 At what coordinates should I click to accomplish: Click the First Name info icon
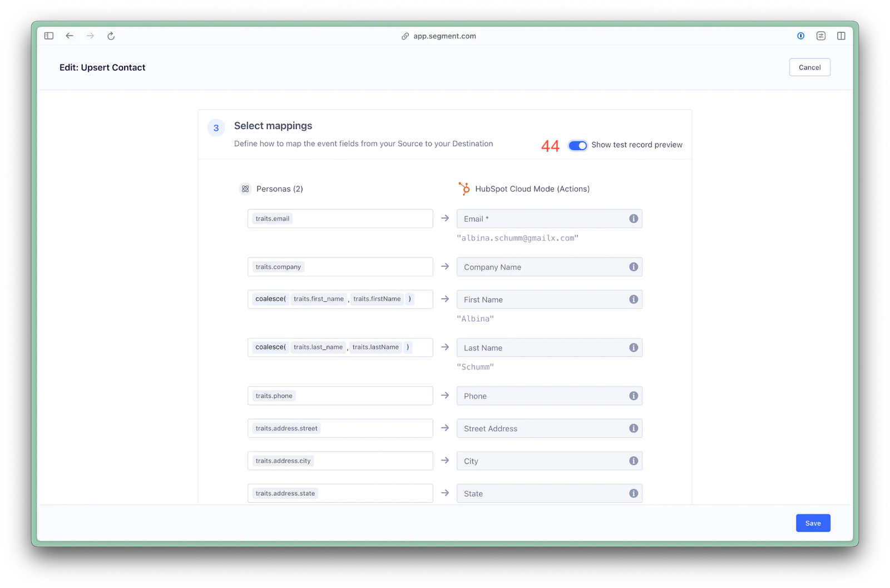click(x=633, y=299)
